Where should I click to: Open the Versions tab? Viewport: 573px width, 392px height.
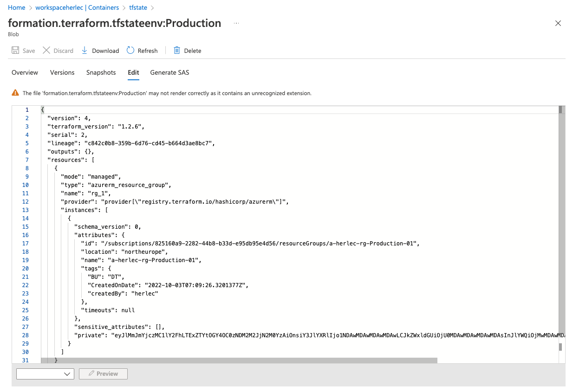[62, 72]
